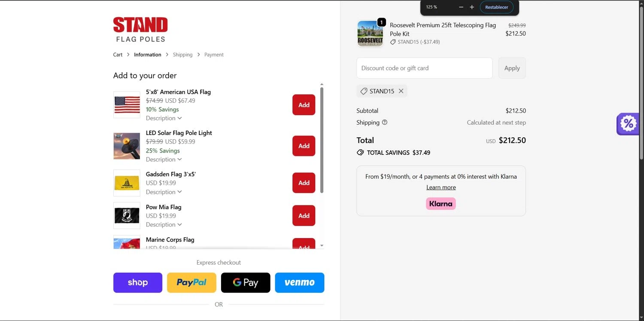This screenshot has height=321, width=644.
Task: Check out with Google Pay
Action: click(246, 283)
